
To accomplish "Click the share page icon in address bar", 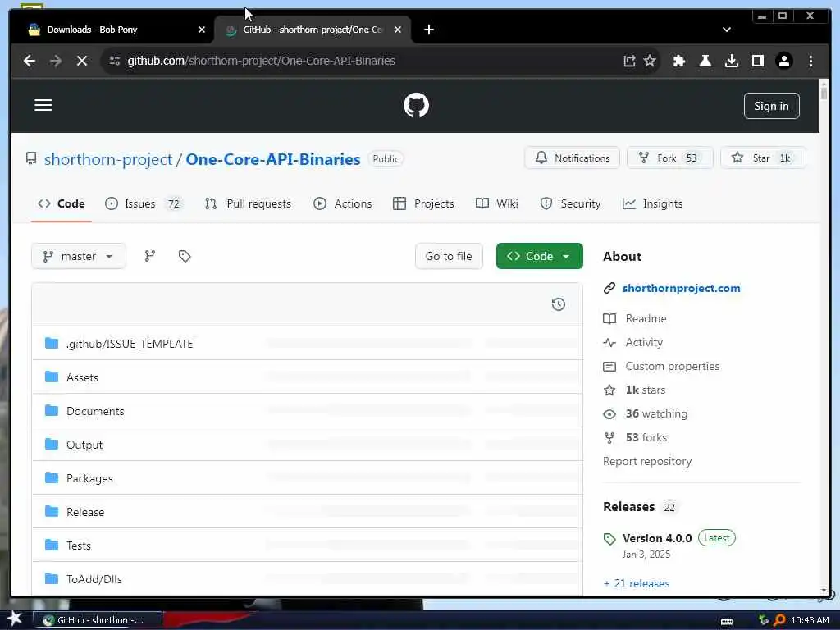I will [x=629, y=61].
